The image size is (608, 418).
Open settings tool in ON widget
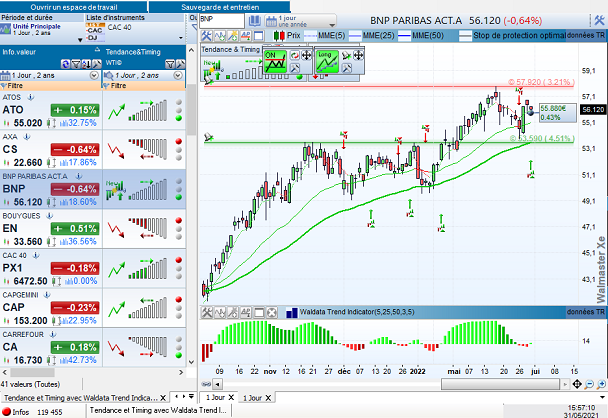295,68
